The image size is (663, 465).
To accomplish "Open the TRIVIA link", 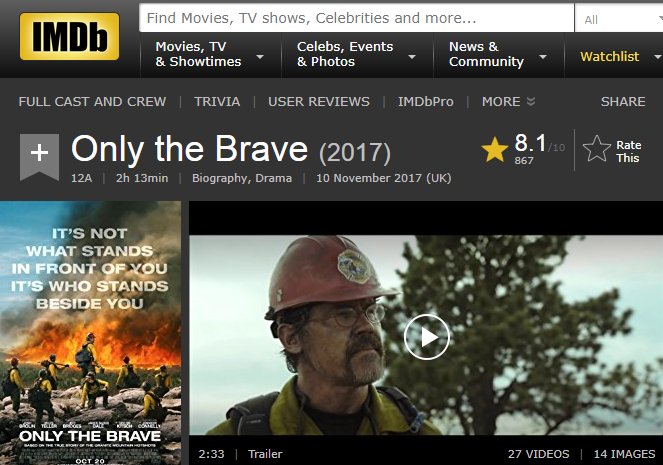I will pyautogui.click(x=217, y=101).
